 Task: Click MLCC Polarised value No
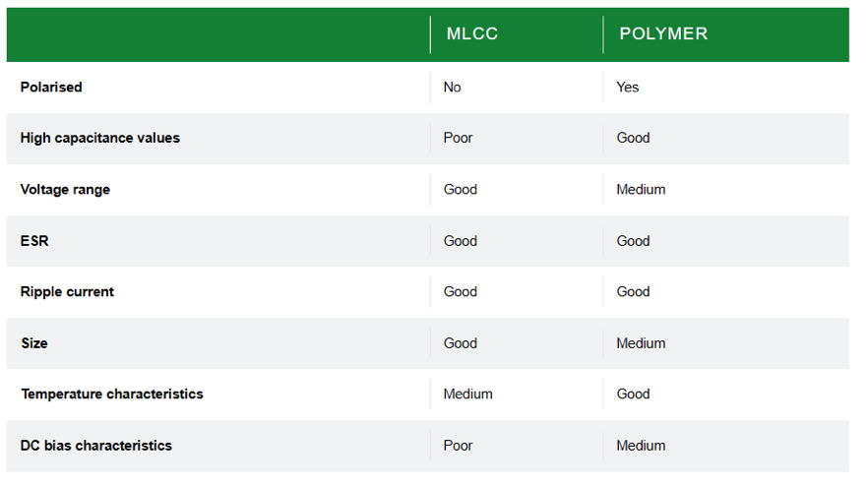click(452, 87)
